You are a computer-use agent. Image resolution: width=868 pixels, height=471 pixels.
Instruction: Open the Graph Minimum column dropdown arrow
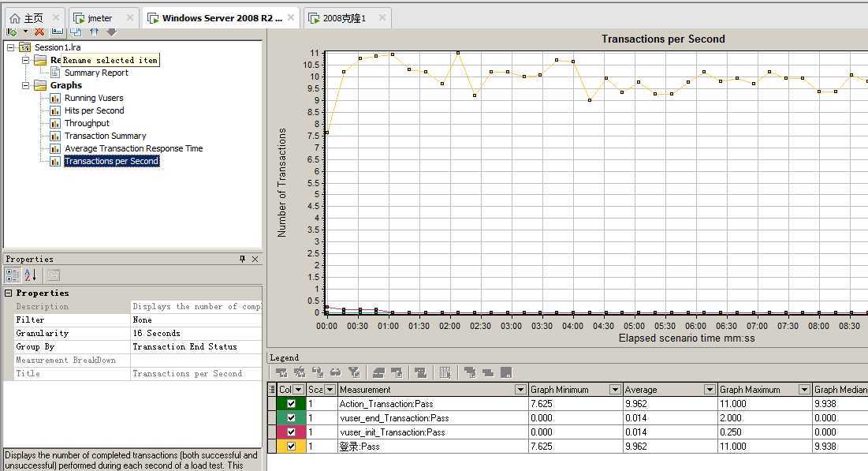615,390
